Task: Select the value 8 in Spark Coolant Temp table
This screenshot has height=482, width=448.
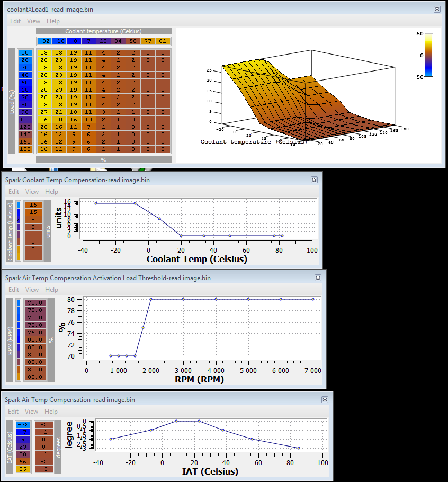Action: [x=33, y=219]
